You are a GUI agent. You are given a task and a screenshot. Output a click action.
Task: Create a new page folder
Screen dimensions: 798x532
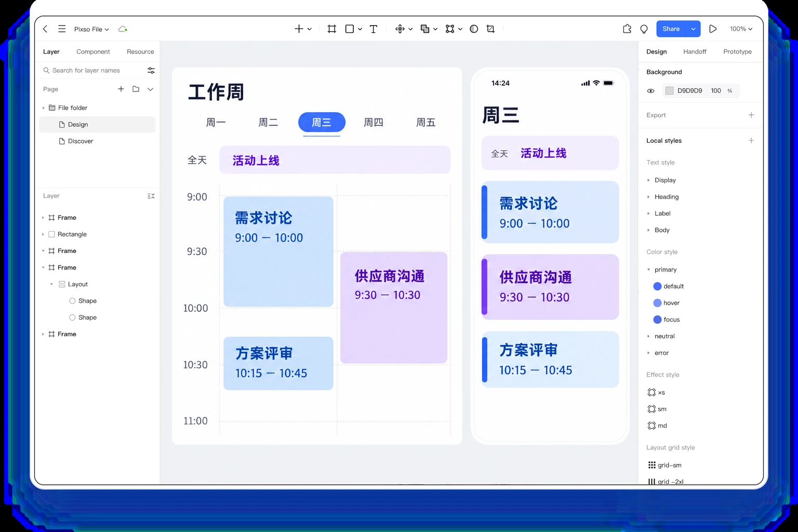136,89
